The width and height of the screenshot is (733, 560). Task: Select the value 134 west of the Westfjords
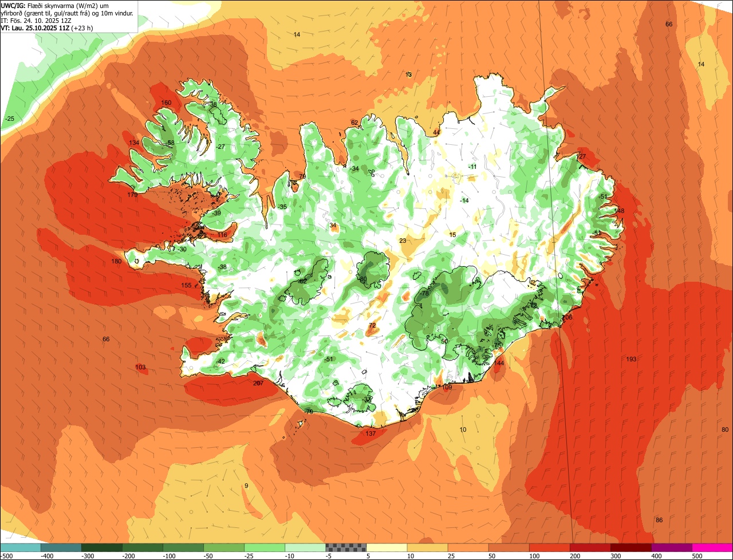coord(134,143)
